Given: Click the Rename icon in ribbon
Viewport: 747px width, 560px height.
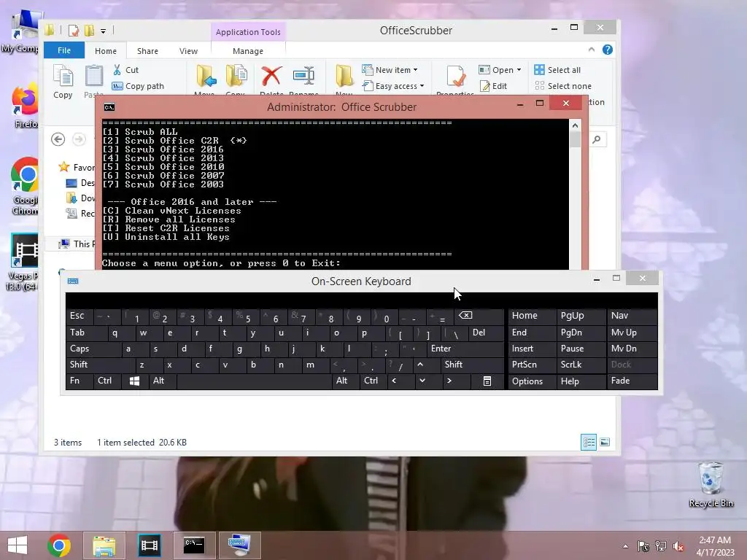Looking at the screenshot, I should (x=303, y=76).
